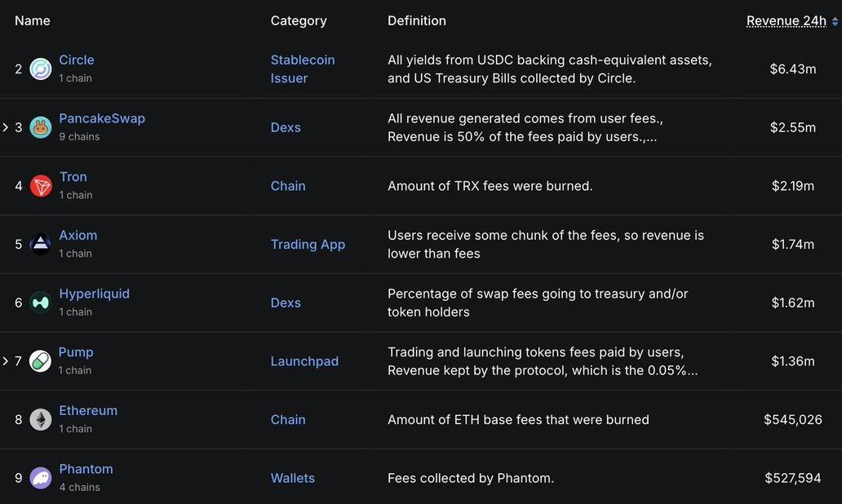This screenshot has width=842, height=504.
Task: Open the Hyperliquid protocol link
Action: point(94,294)
